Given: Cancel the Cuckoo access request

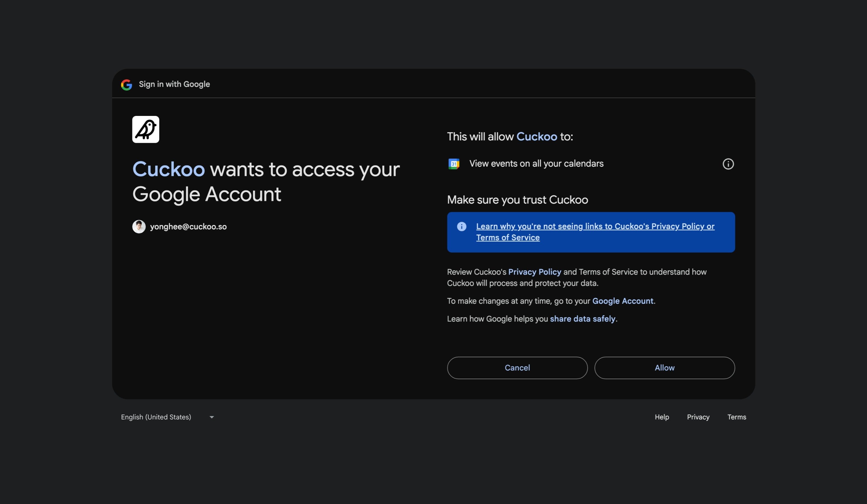Looking at the screenshot, I should pyautogui.click(x=517, y=368).
